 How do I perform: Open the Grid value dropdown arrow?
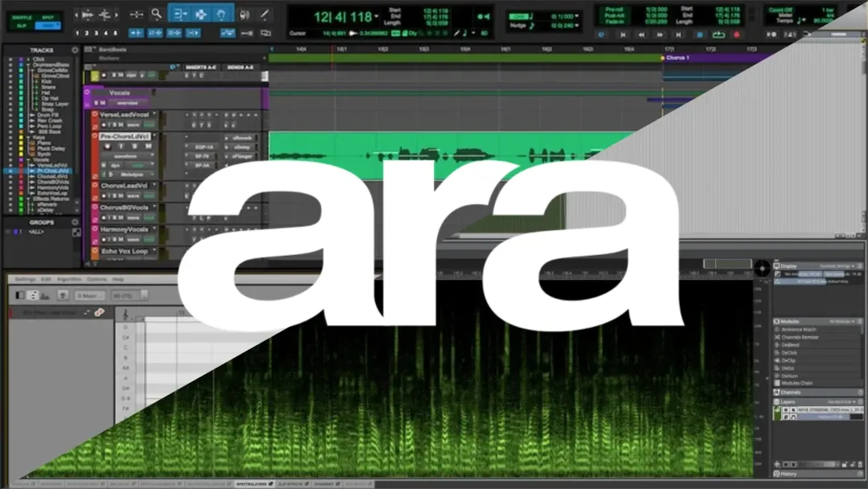pyautogui.click(x=577, y=17)
